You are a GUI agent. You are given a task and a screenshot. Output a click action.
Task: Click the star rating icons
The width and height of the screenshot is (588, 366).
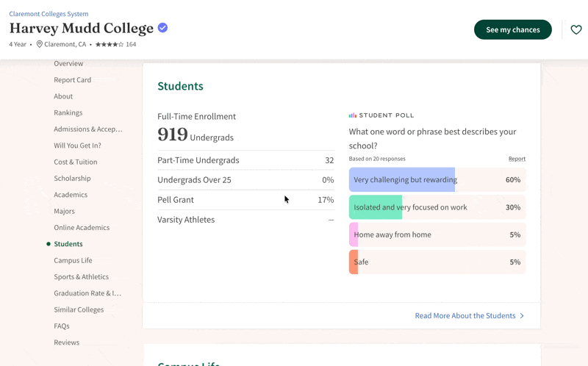pyautogui.click(x=109, y=44)
